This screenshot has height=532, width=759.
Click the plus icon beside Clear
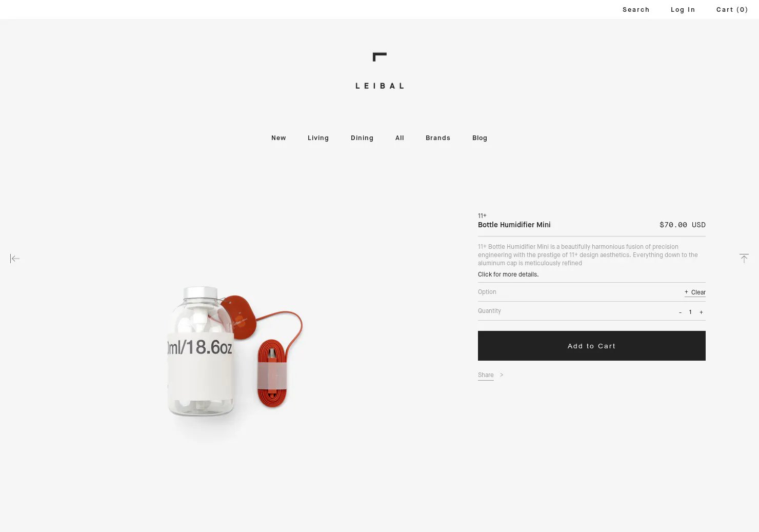point(686,292)
